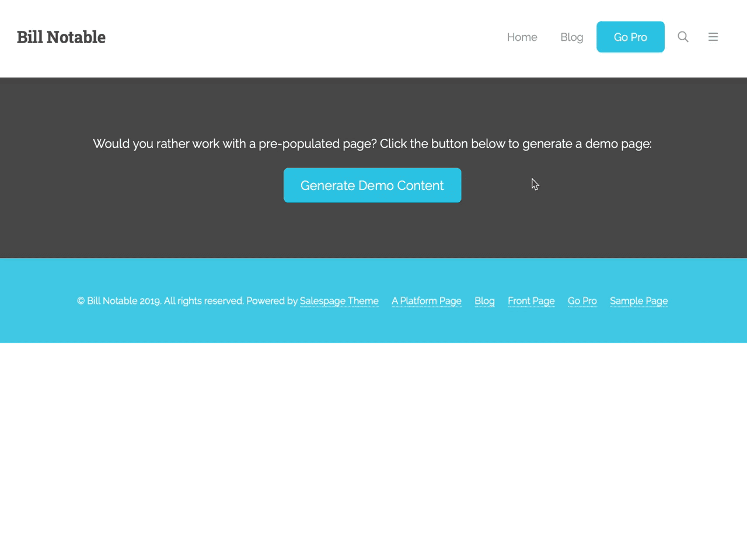This screenshot has height=560, width=747.
Task: Navigate to Front Page via footer link
Action: 531,300
